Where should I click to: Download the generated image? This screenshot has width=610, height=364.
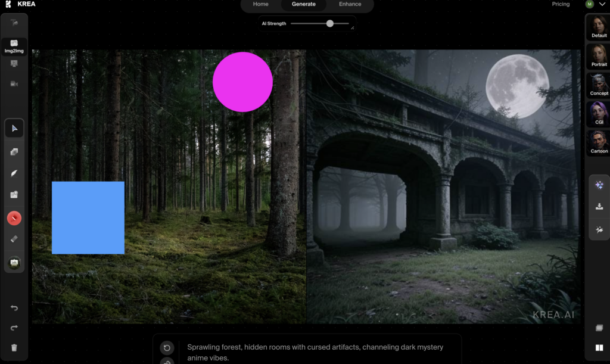pyautogui.click(x=599, y=207)
